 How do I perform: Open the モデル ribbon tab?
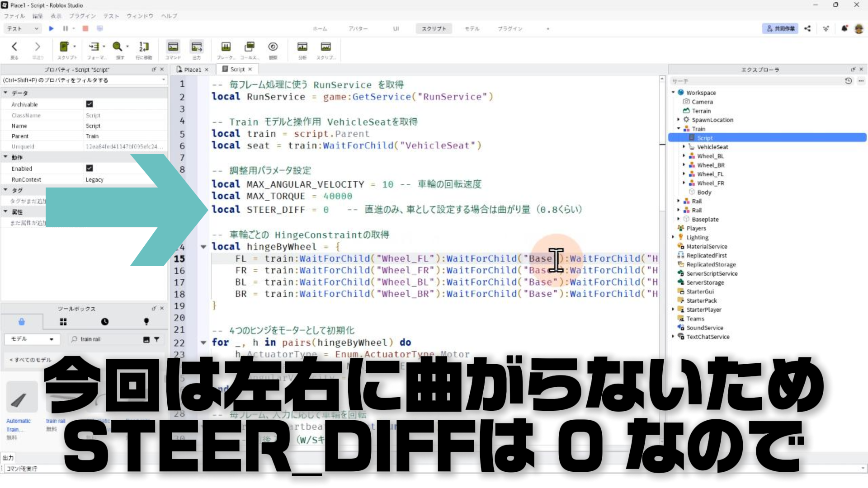click(472, 28)
